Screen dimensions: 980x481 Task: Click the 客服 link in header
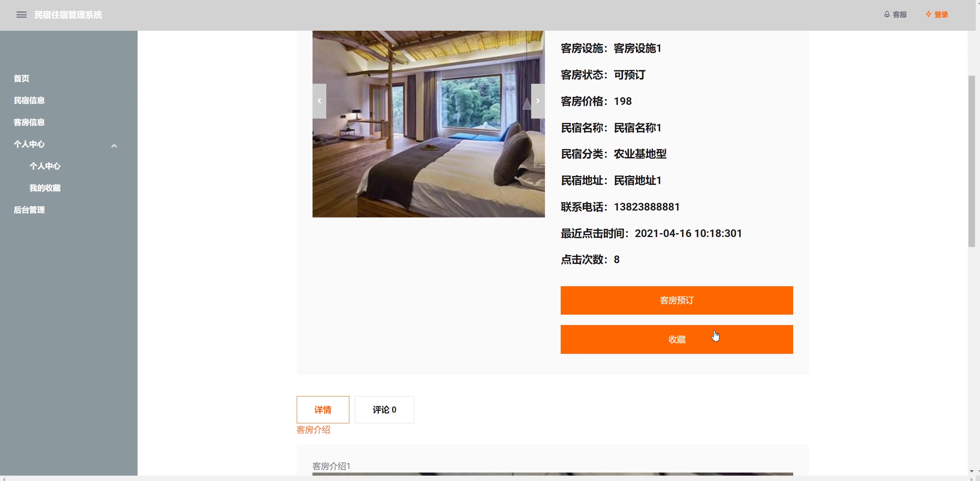900,15
